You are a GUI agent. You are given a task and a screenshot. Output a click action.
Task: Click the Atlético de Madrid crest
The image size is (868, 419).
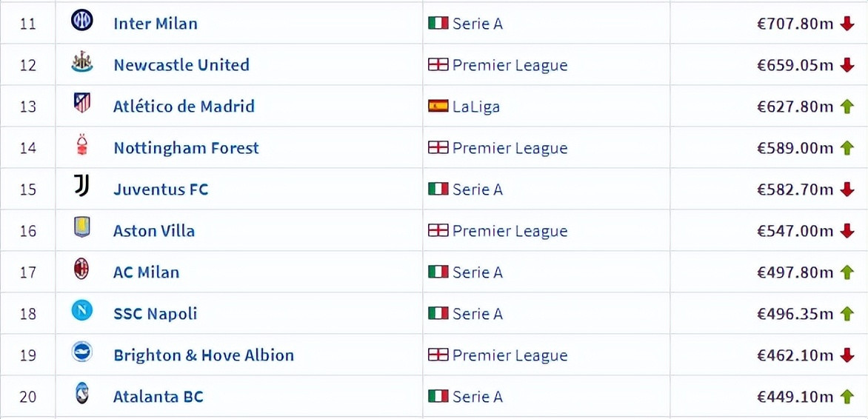[82, 103]
